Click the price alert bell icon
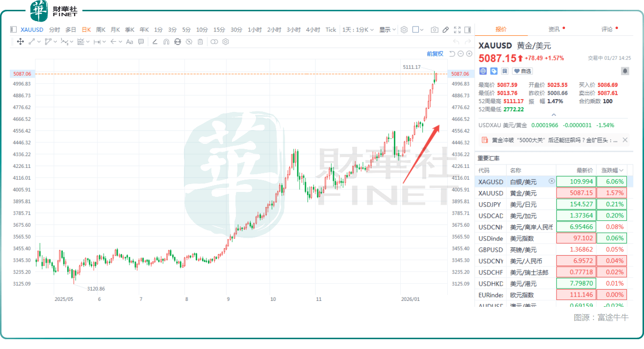This screenshot has width=644, height=349. click(625, 71)
